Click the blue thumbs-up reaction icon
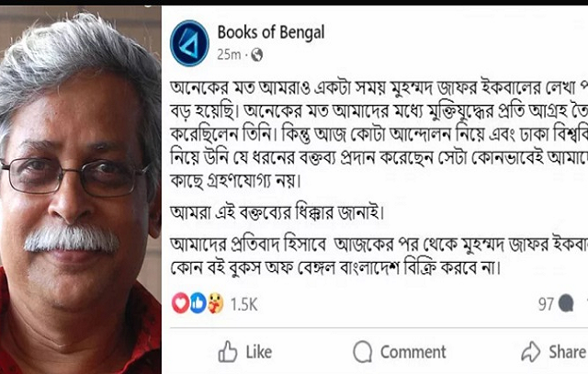 tap(198, 303)
